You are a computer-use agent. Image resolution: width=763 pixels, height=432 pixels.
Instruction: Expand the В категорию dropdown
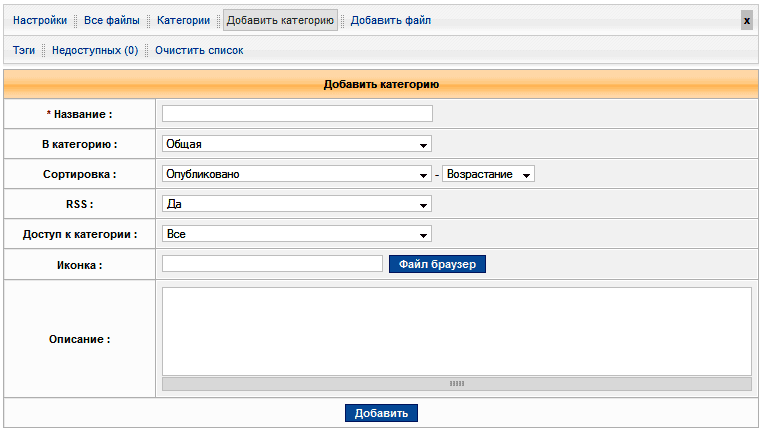(297, 144)
